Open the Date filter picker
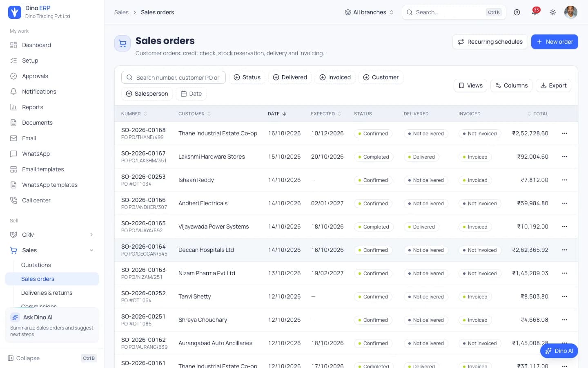The width and height of the screenshot is (588, 368). pos(191,94)
